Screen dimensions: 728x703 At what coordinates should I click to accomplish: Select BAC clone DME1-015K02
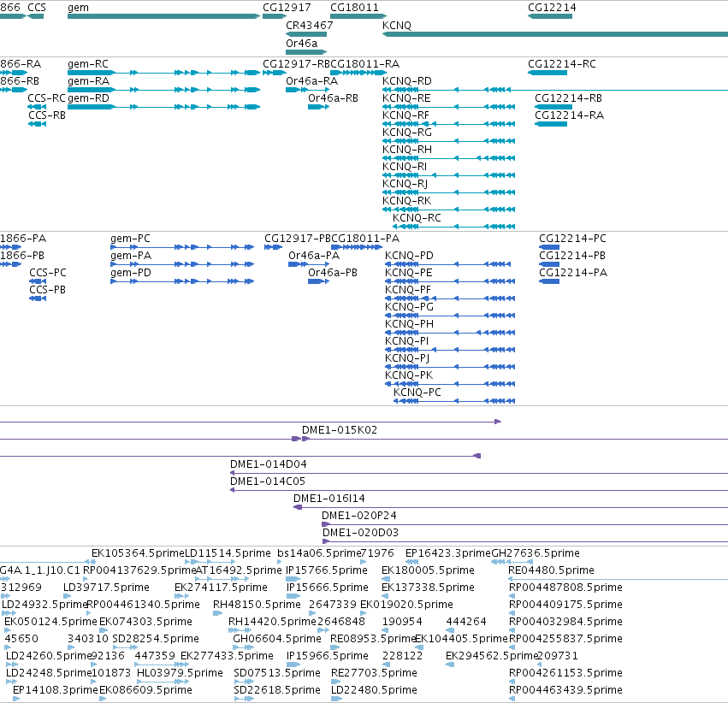[x=515, y=439]
